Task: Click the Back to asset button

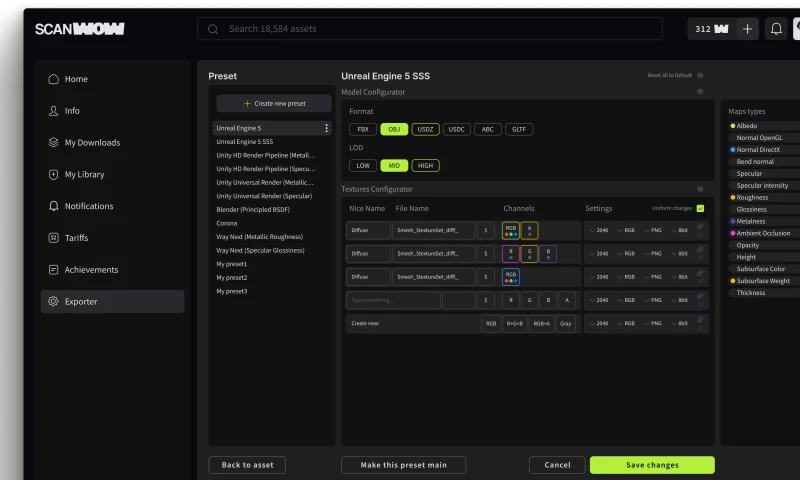Action: pos(247,465)
